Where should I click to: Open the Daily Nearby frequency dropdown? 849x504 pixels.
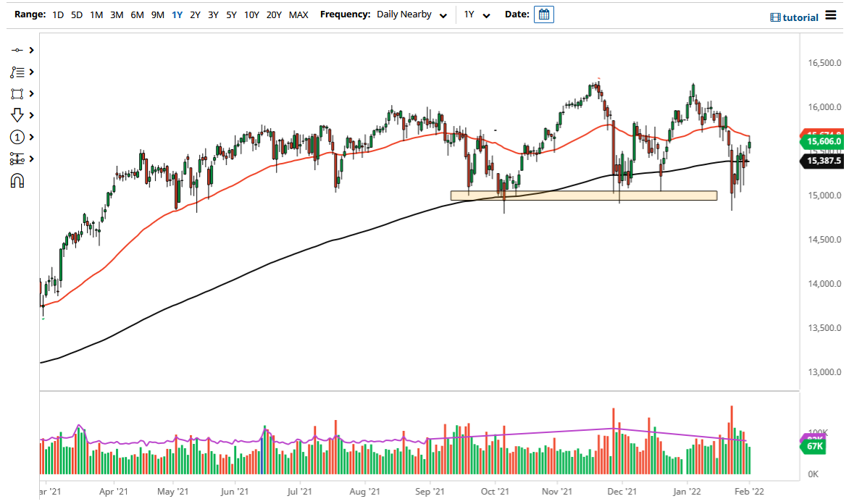click(411, 14)
